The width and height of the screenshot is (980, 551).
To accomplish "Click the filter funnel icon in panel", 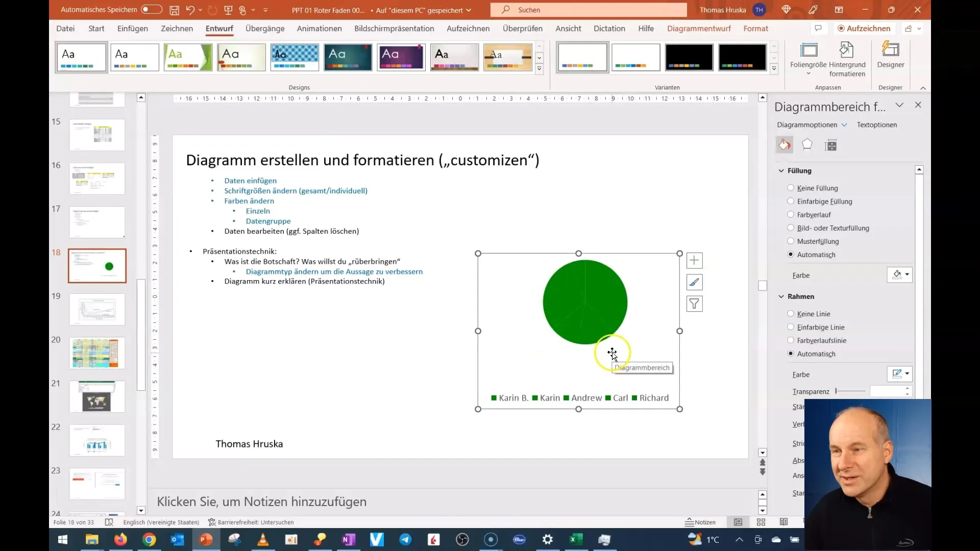I will click(x=695, y=304).
